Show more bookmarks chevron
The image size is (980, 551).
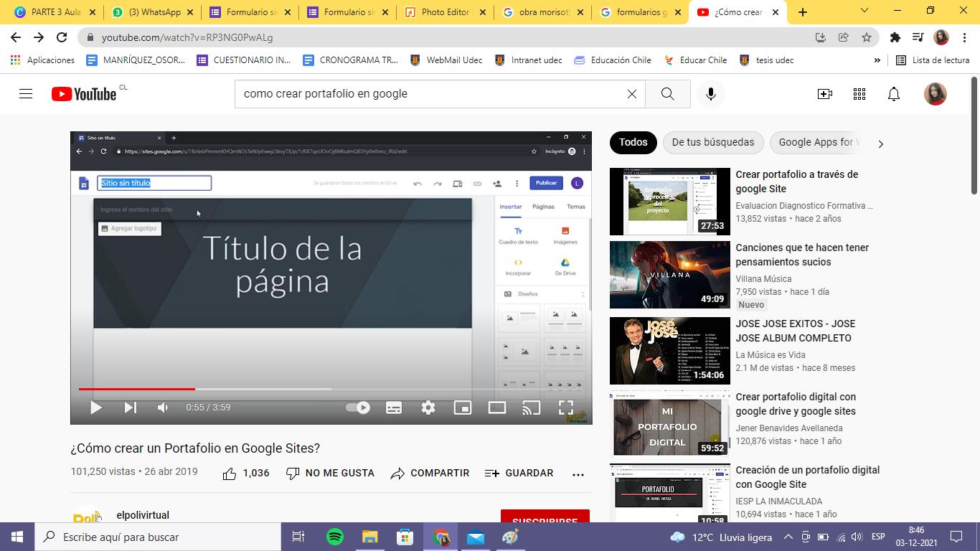click(x=877, y=60)
